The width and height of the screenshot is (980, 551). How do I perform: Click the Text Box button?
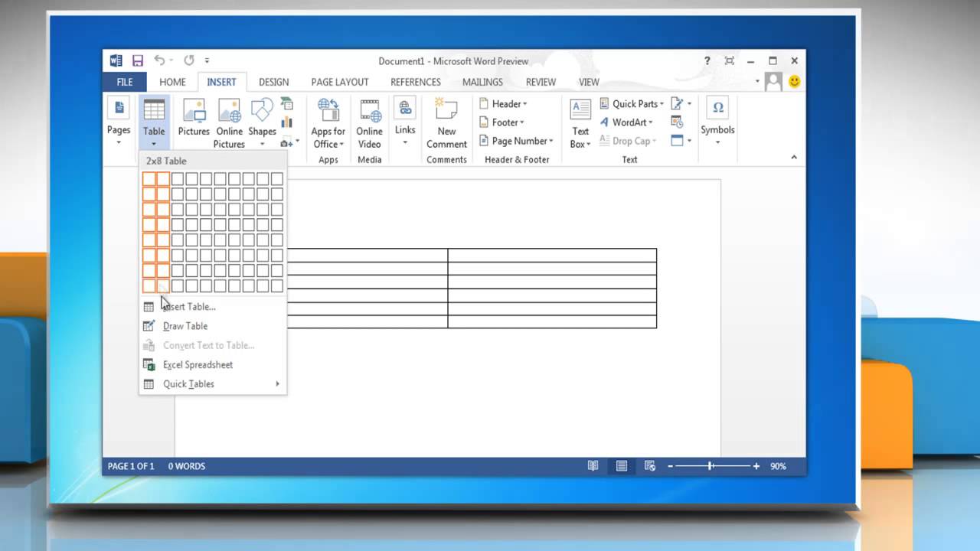click(x=580, y=123)
